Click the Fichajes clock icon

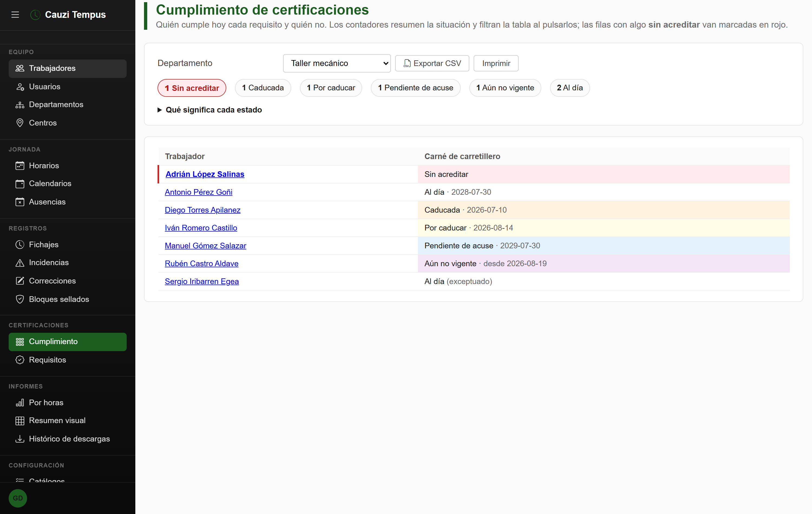pyautogui.click(x=20, y=245)
